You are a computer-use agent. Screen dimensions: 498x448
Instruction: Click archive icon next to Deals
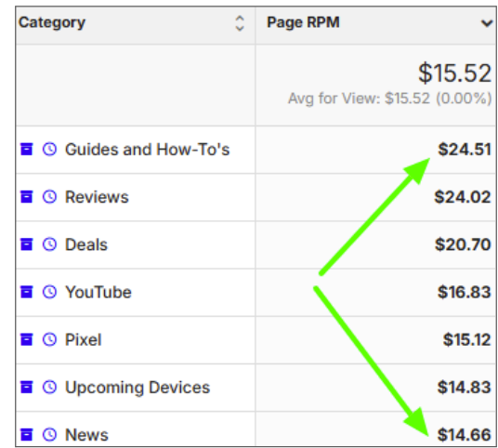[x=27, y=244]
